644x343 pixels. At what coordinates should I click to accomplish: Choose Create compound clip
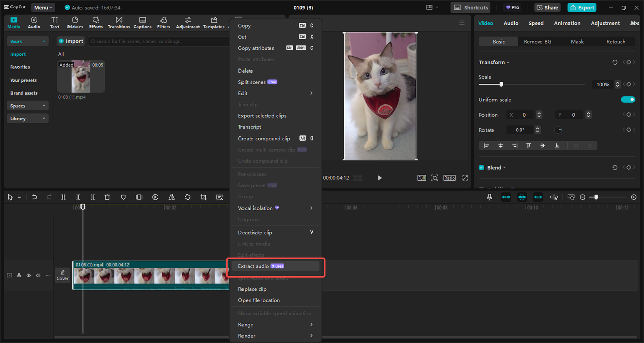pyautogui.click(x=275, y=139)
